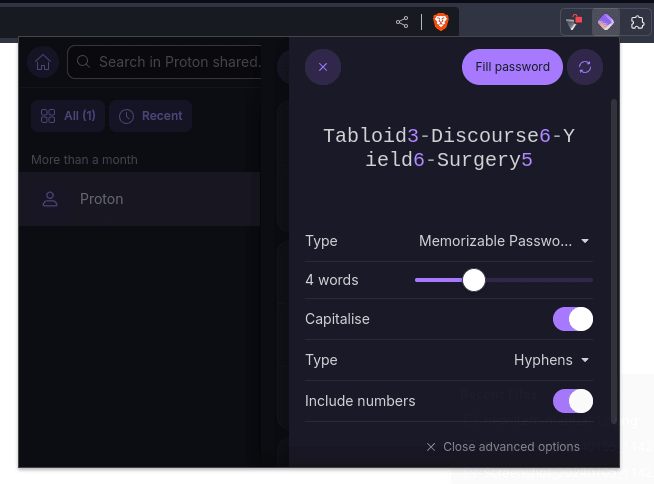Click the home icon in Proton Pass
Screen dimensions: 654x484
pos(43,62)
